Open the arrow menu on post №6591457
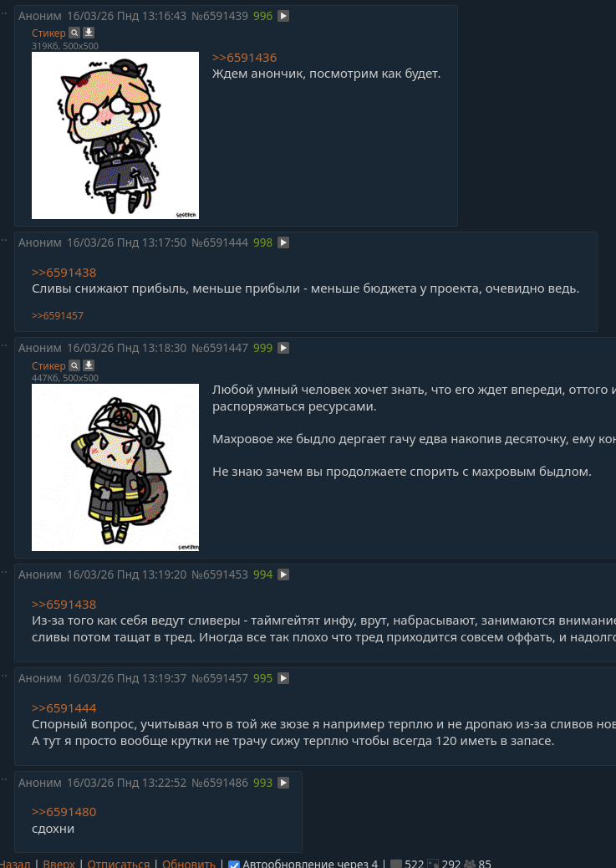The width and height of the screenshot is (616, 868). tap(283, 678)
